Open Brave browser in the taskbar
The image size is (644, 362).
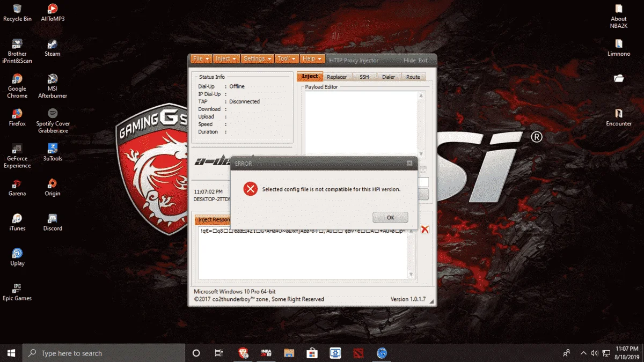243,353
